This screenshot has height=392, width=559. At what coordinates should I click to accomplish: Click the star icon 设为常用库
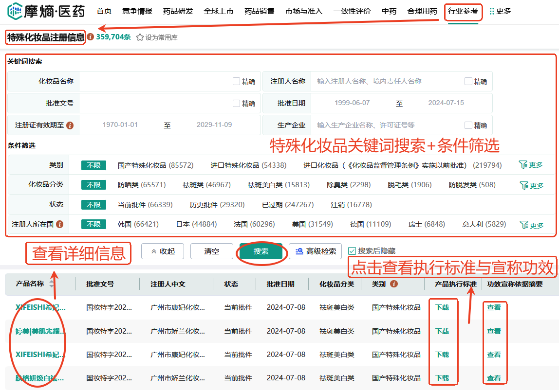tap(140, 37)
